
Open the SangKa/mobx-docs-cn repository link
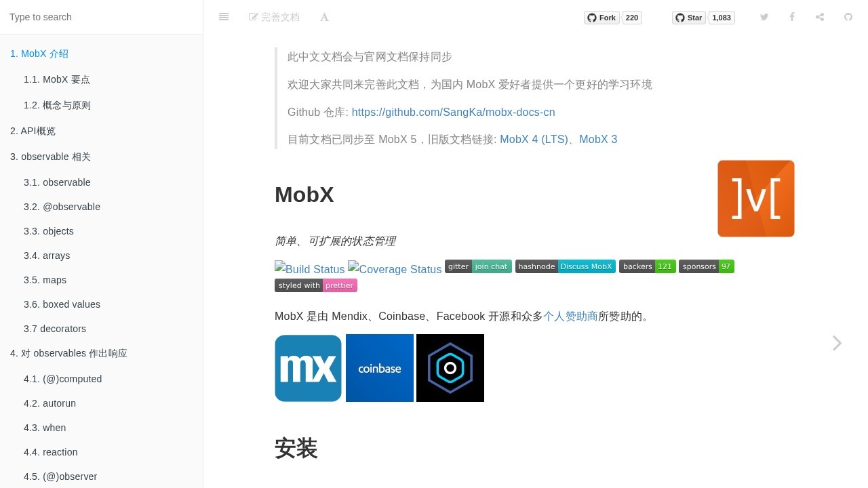[453, 112]
